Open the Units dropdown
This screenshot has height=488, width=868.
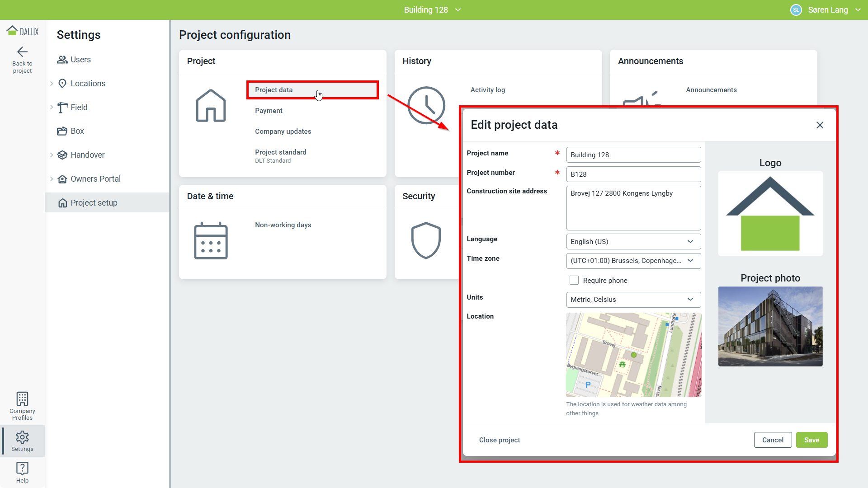coord(633,300)
